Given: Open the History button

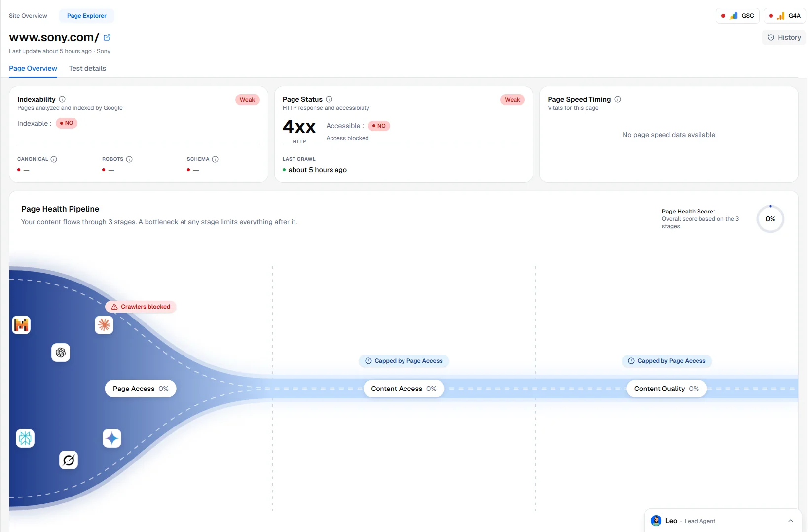Looking at the screenshot, I should coord(784,37).
